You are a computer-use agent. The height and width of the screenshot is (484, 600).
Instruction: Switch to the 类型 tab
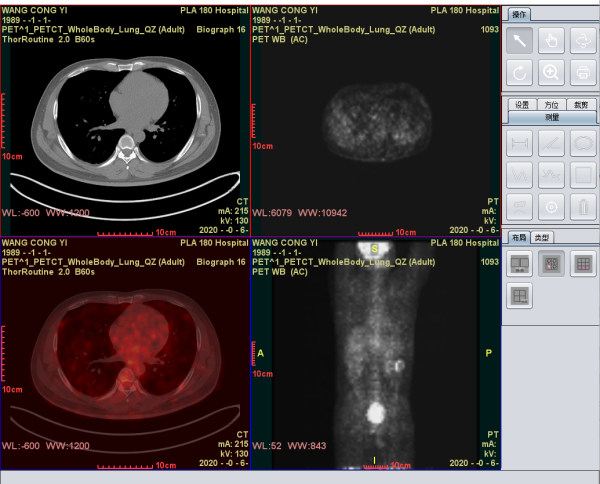pos(541,237)
